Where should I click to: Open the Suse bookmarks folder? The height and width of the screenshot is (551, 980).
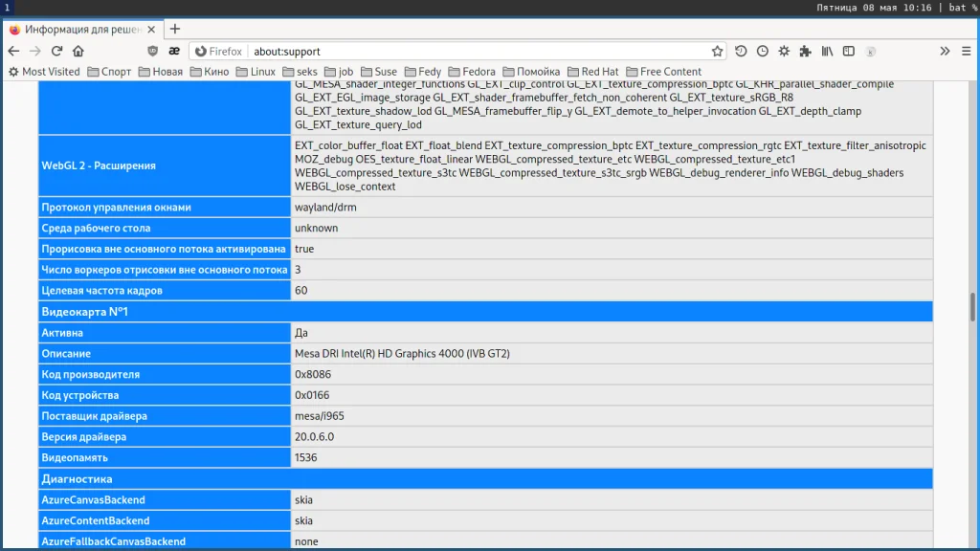(379, 72)
